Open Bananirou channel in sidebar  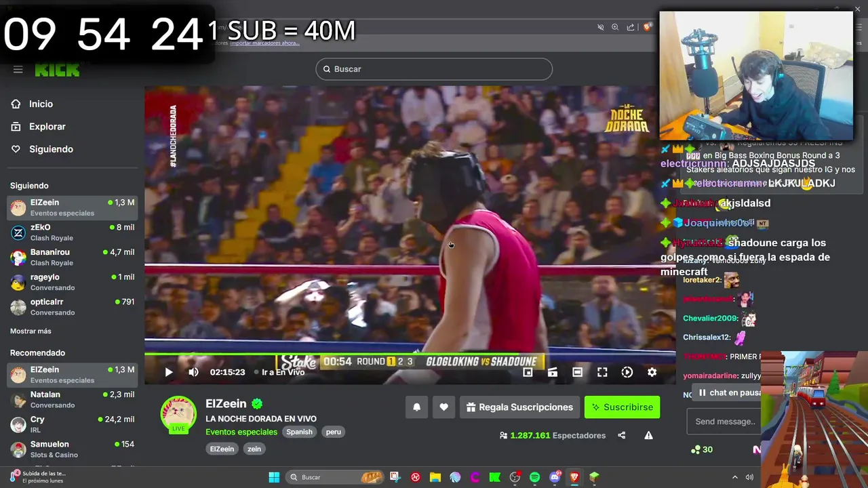coord(72,257)
